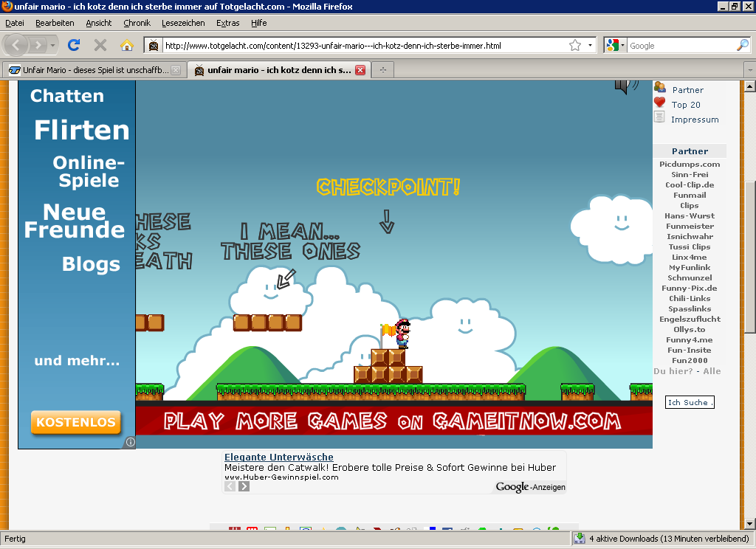This screenshot has height=549, width=756.
Task: Switch to 'Unfair Mario - dieses Spiel' tab
Action: coord(94,70)
